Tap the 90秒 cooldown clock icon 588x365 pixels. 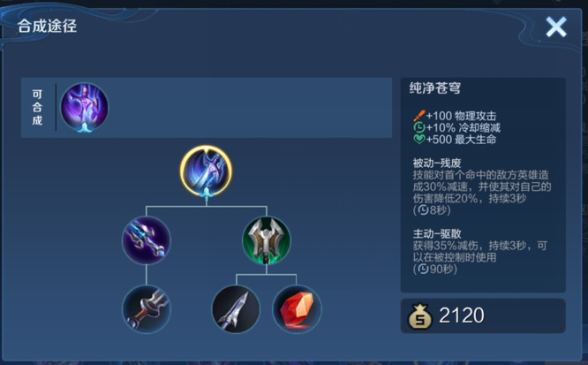click(424, 270)
